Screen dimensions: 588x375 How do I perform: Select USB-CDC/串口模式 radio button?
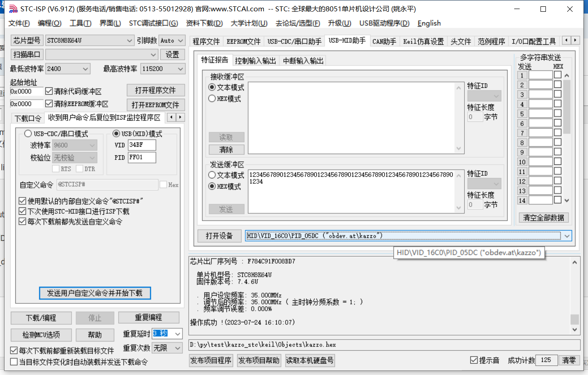click(28, 134)
